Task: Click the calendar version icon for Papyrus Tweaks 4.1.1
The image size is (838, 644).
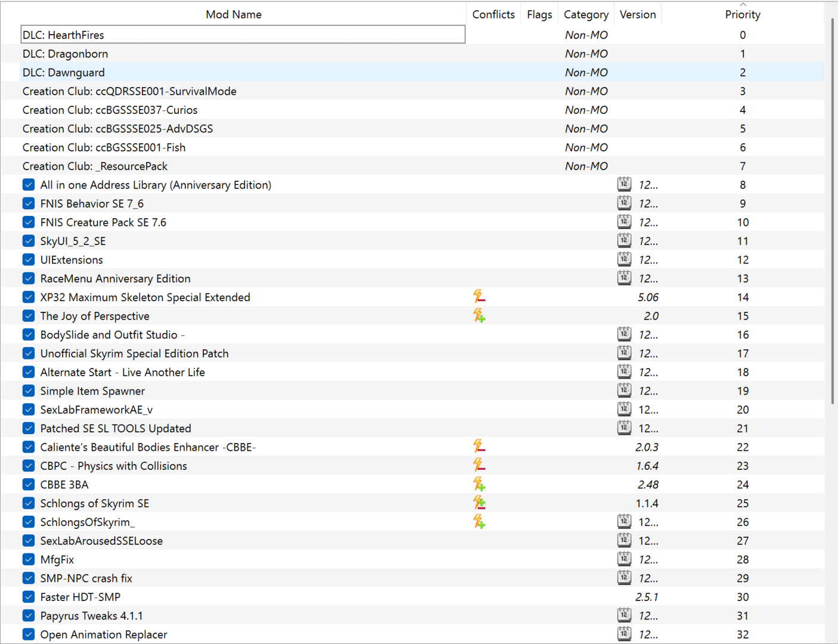Action: (x=624, y=615)
